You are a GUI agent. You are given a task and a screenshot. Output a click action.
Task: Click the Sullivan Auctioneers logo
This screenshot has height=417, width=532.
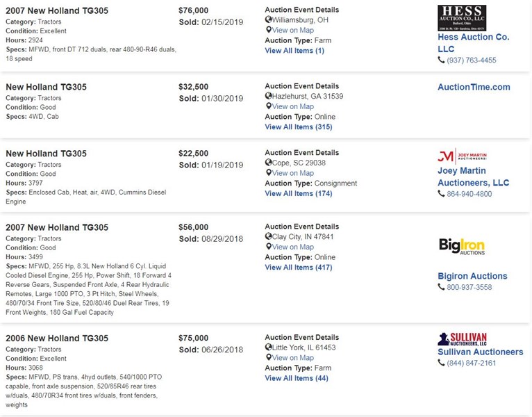point(462,338)
